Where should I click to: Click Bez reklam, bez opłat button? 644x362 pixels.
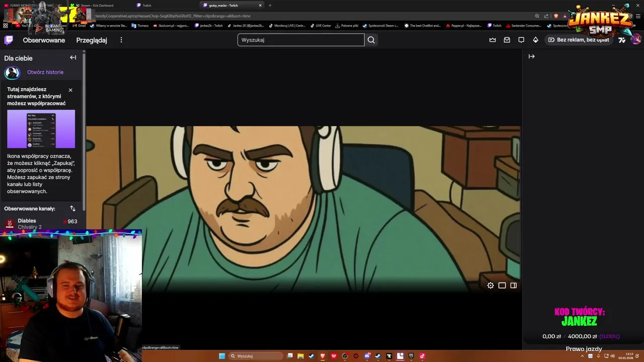pos(579,40)
